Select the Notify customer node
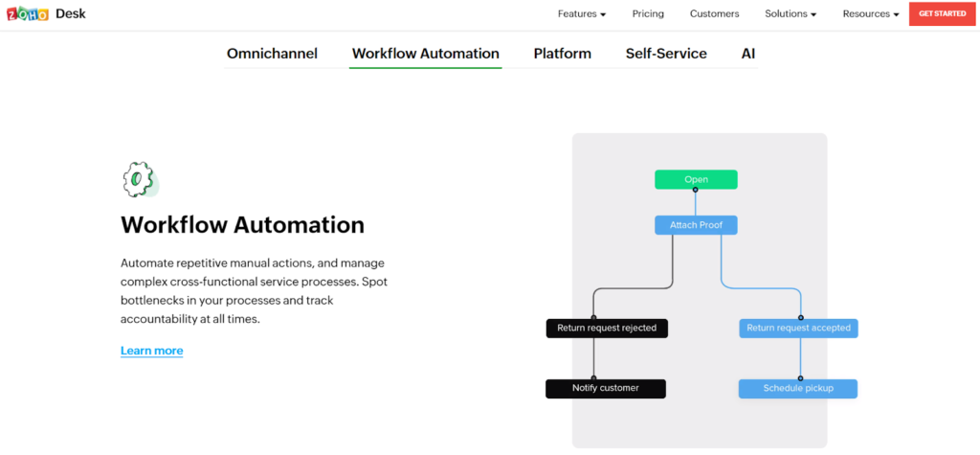 [x=605, y=388]
